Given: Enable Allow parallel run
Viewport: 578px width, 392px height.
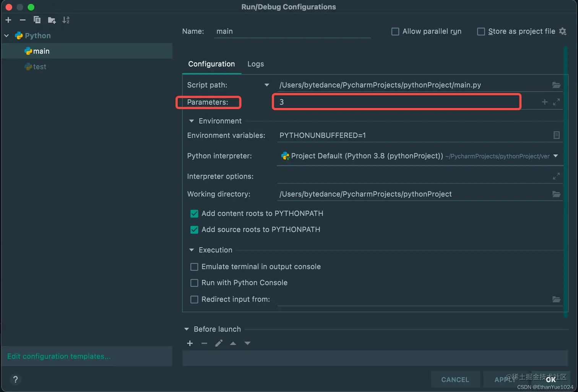Looking at the screenshot, I should pyautogui.click(x=395, y=31).
